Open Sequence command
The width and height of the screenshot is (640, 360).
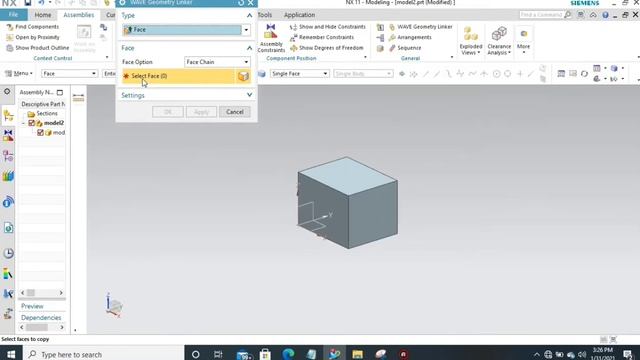(405, 48)
